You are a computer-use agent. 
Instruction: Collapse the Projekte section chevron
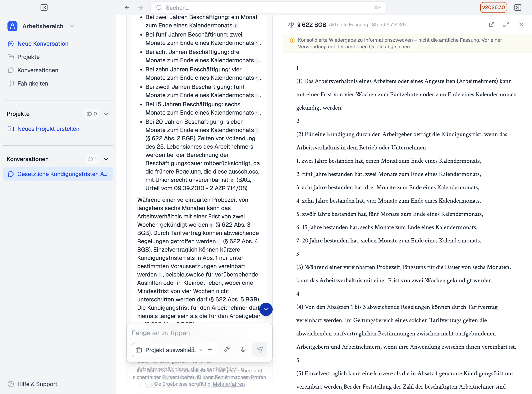(x=106, y=114)
